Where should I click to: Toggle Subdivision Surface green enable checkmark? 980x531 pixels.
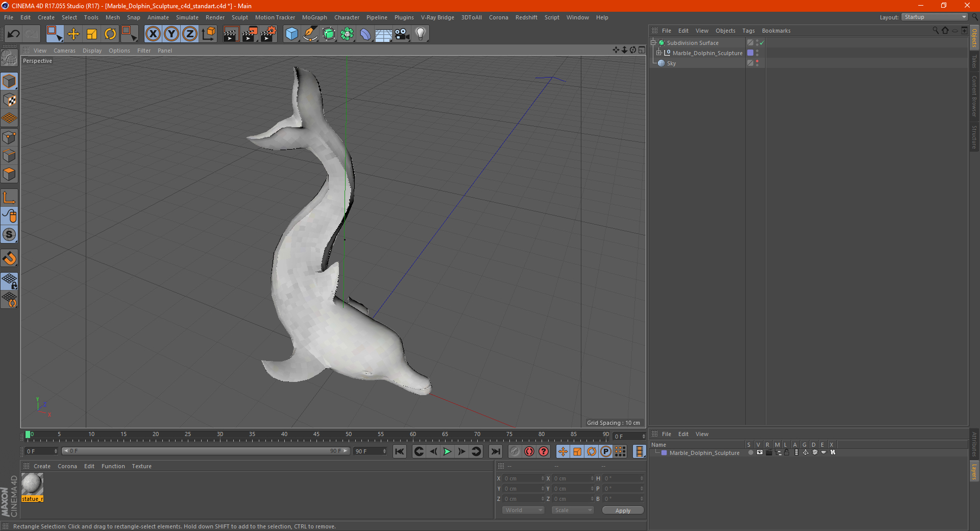point(762,43)
